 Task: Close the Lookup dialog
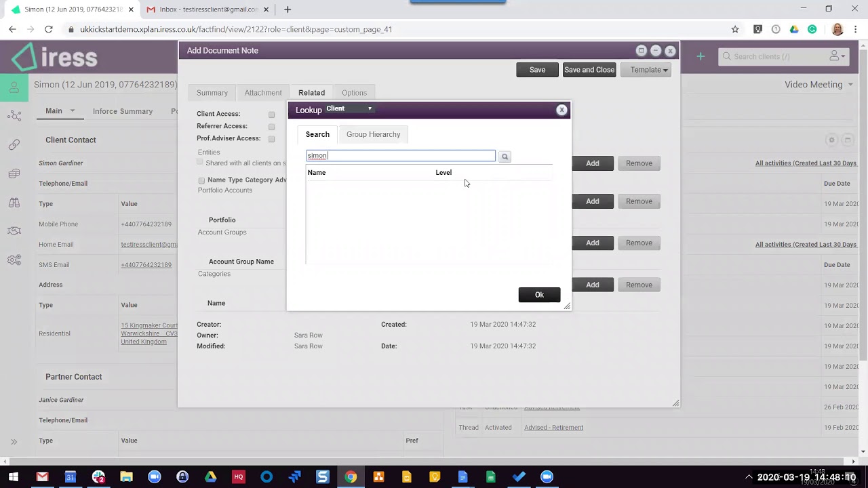coord(561,110)
